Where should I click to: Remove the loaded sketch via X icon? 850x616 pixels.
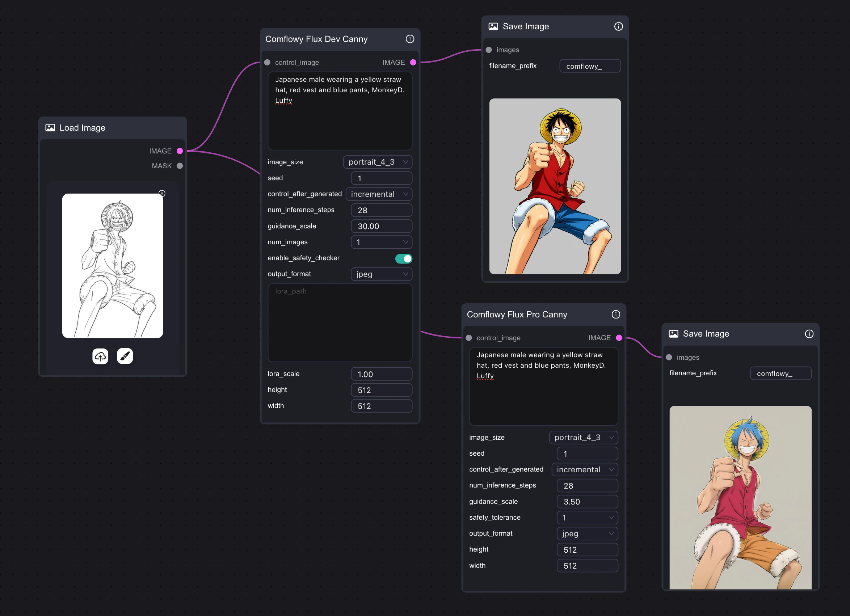[162, 193]
